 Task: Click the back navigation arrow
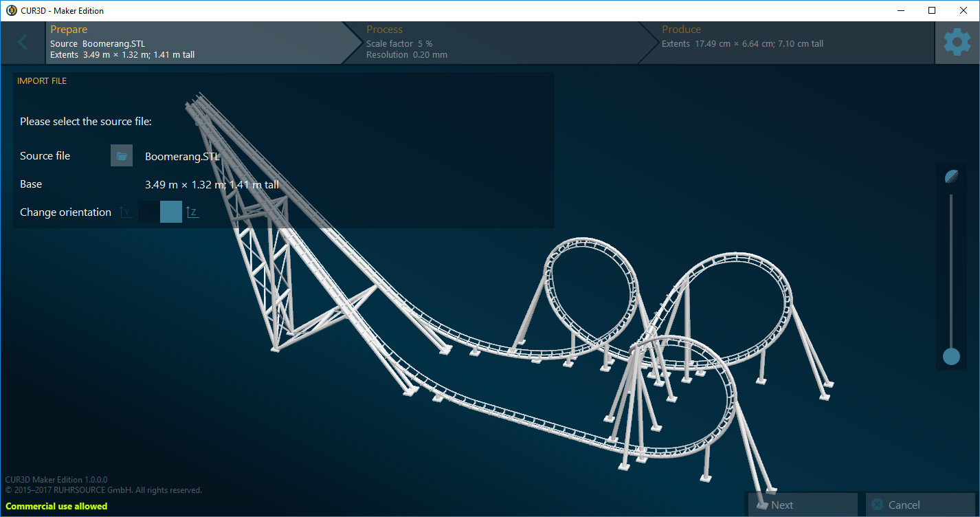click(x=22, y=41)
